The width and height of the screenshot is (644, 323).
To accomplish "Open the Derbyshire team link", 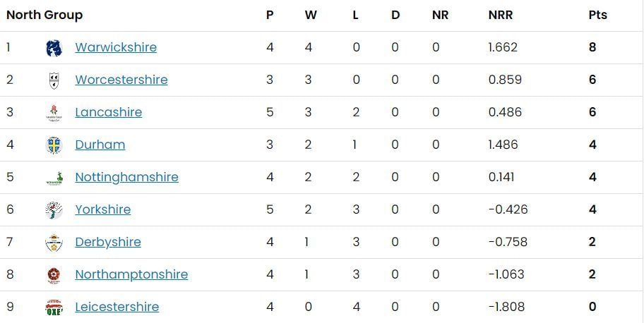I will (108, 242).
